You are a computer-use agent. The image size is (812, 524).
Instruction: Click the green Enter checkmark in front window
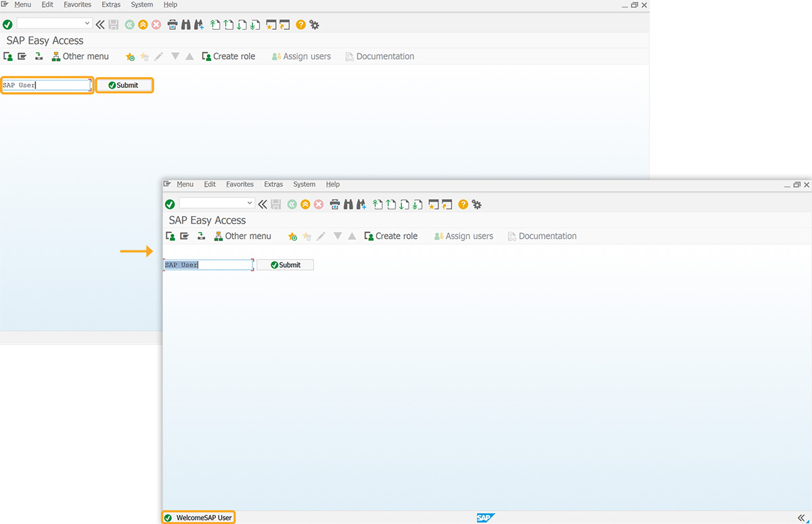(170, 204)
